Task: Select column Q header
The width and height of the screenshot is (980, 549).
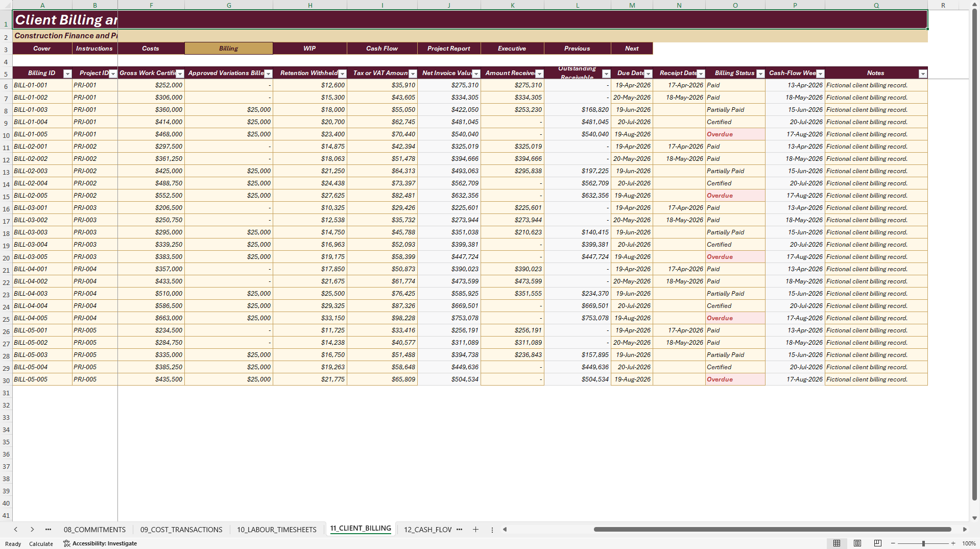Action: 876,5
